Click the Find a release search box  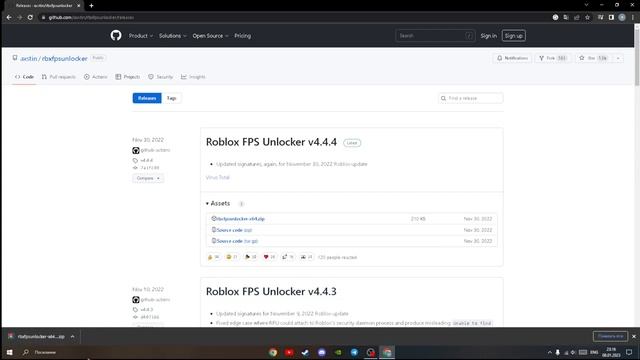point(471,98)
